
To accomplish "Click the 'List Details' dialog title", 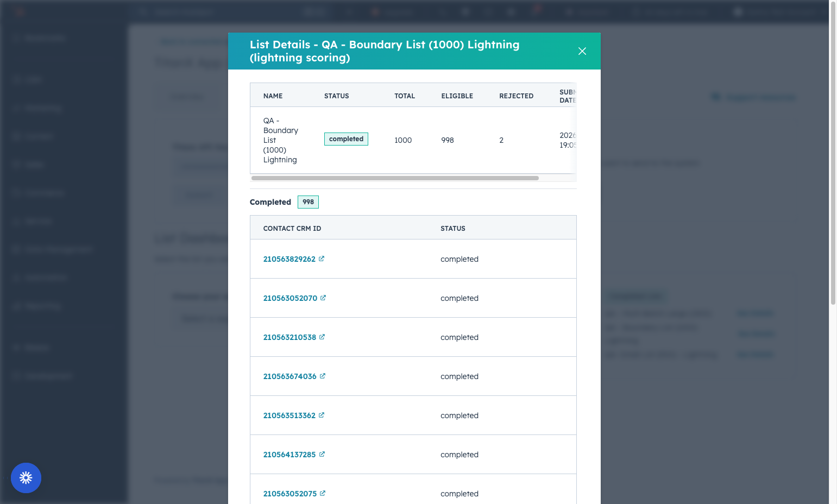I will tap(385, 51).
